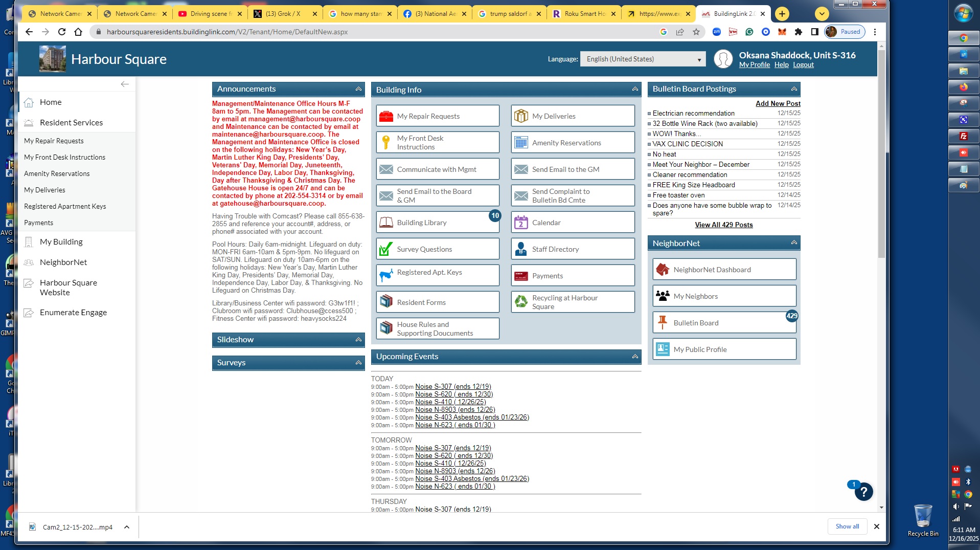Click the browser address bar URL
Screen dimensions: 980x550
point(227,32)
